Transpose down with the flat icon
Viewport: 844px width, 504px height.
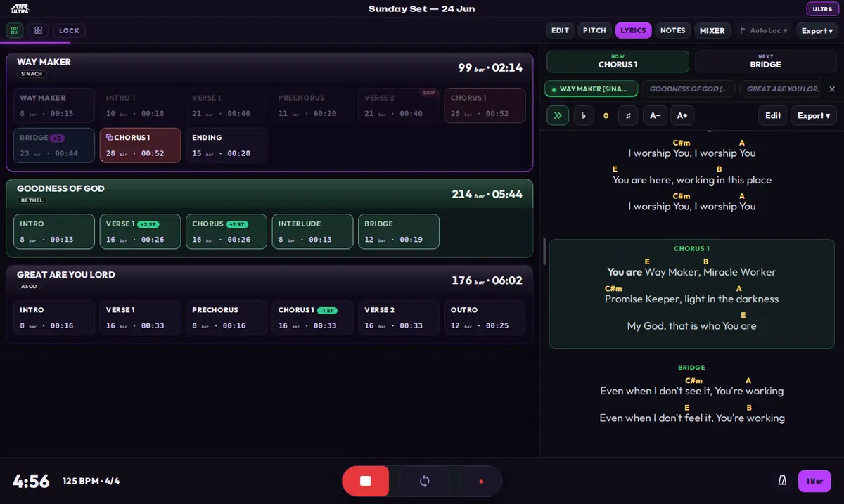pos(584,115)
